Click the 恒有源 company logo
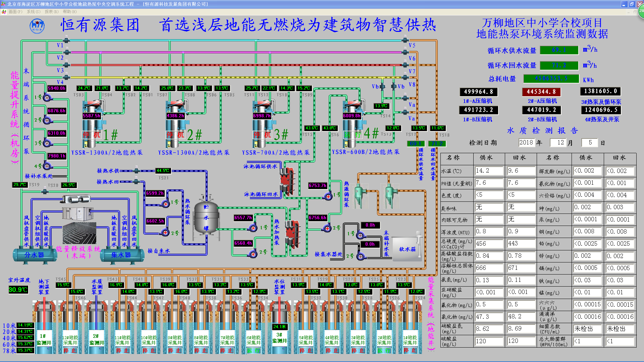 (37, 26)
